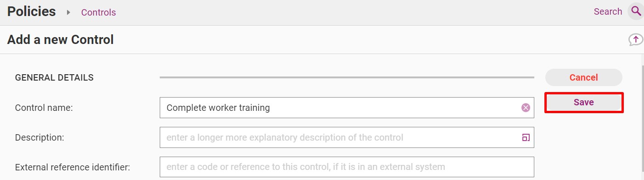
Task: Click the breadcrumb arrow after Policies
Action: [69, 12]
